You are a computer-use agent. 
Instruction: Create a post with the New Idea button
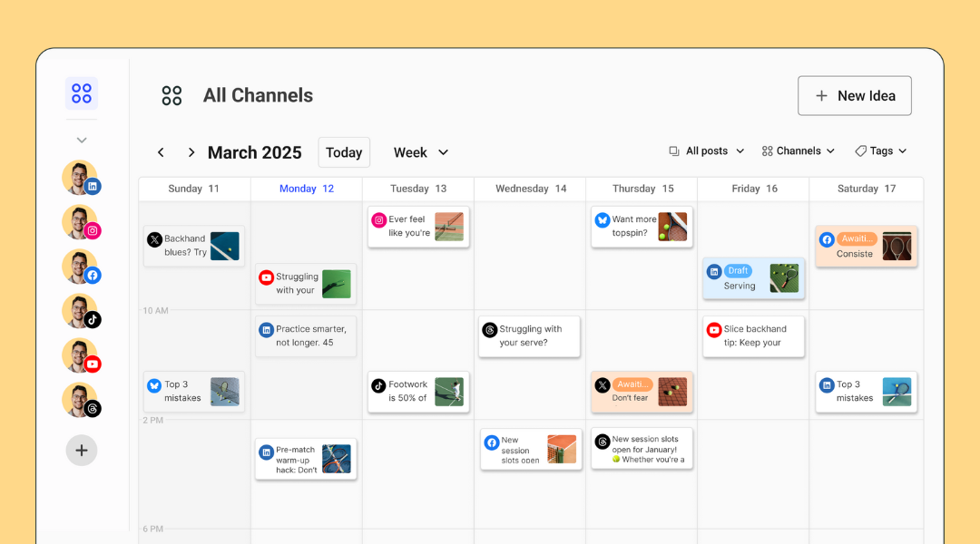[x=854, y=95]
